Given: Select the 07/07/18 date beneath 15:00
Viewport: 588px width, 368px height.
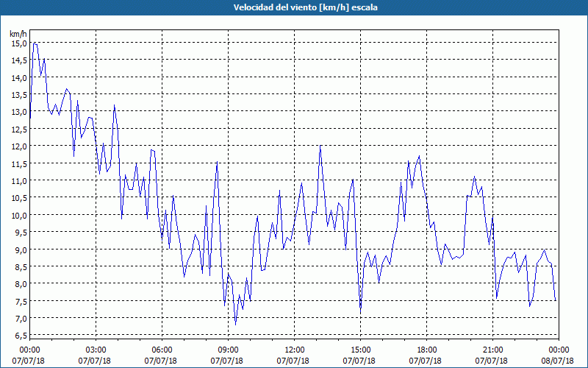Looking at the screenshot, I should (359, 361).
